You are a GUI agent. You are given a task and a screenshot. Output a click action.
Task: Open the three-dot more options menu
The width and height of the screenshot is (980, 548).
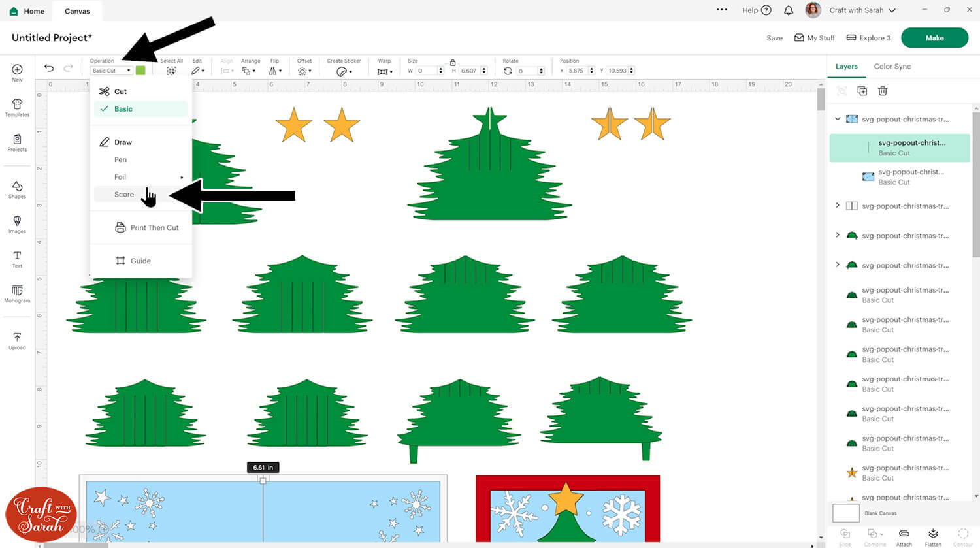tap(722, 10)
